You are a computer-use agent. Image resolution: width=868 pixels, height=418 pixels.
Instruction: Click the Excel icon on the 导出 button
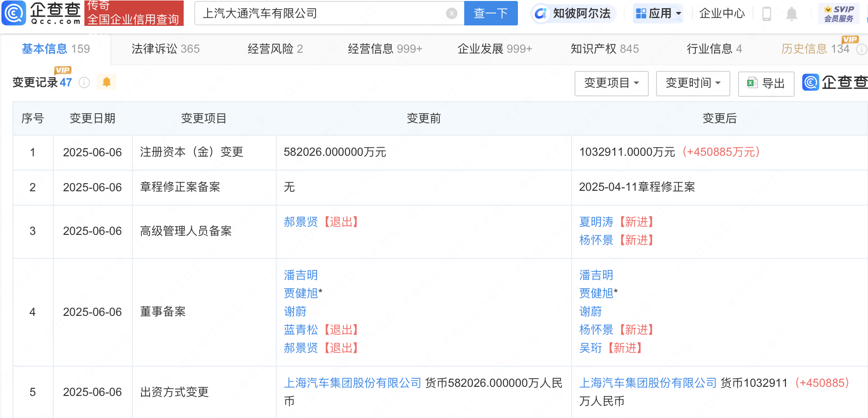click(751, 83)
